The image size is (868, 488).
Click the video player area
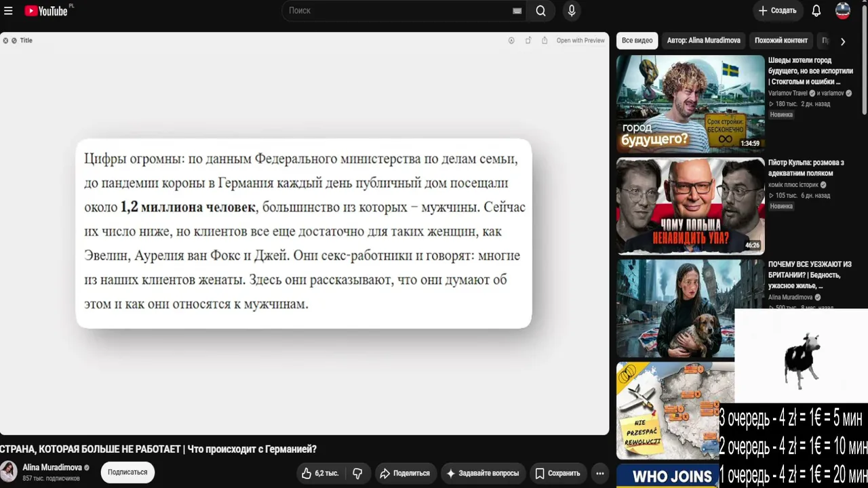304,233
